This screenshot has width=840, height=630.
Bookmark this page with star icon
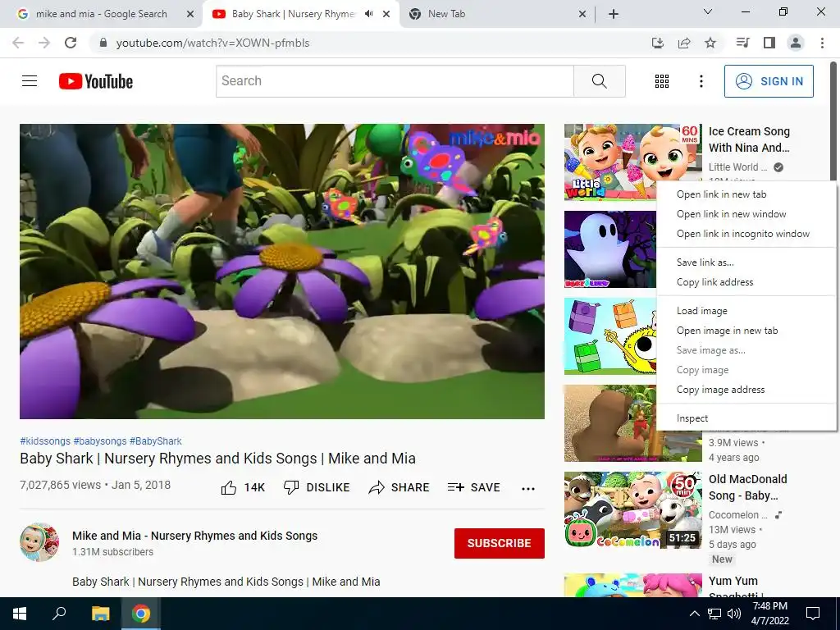pyautogui.click(x=710, y=43)
